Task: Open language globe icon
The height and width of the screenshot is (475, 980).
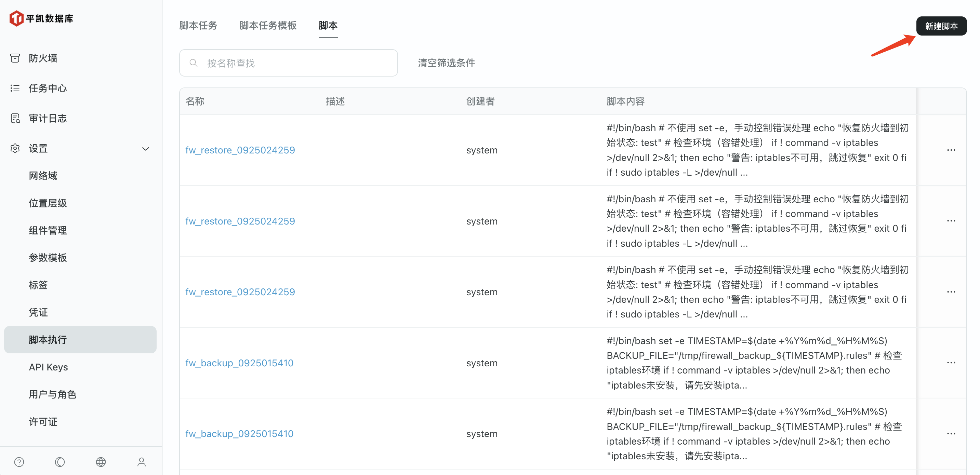Action: click(x=101, y=462)
